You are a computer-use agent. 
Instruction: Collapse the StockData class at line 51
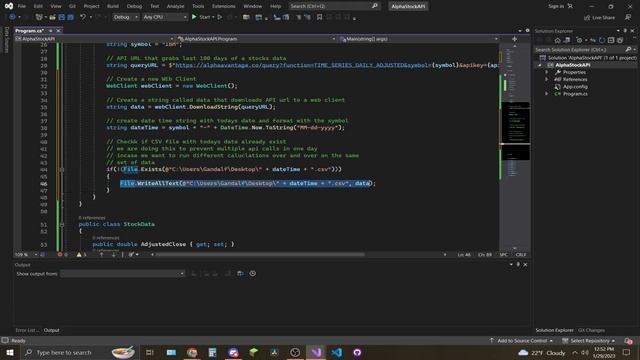point(62,224)
